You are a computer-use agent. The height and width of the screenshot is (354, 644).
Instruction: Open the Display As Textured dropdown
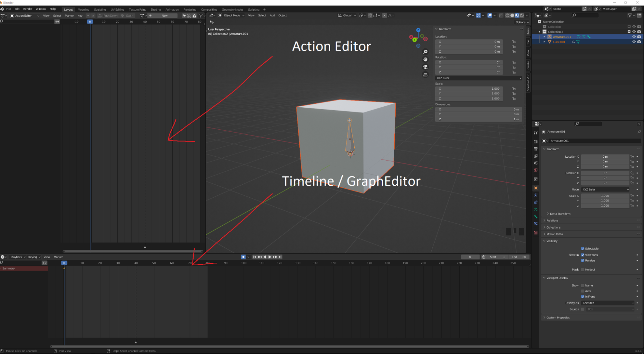point(608,303)
